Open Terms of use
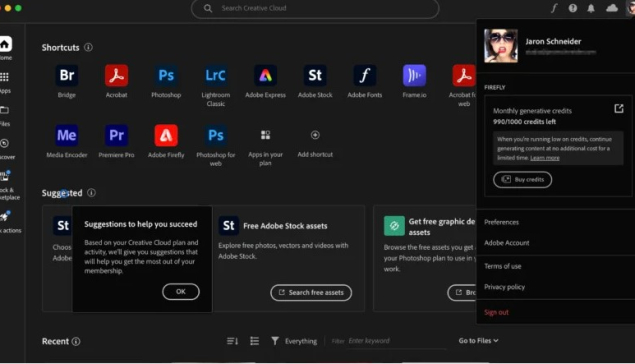This screenshot has width=635, height=364. coord(503,266)
